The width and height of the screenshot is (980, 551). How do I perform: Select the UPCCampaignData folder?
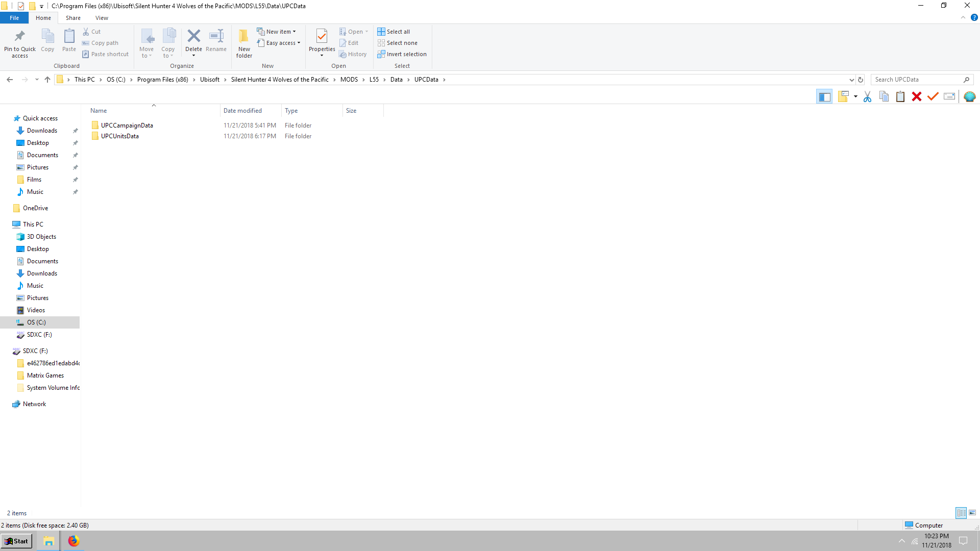pos(127,126)
